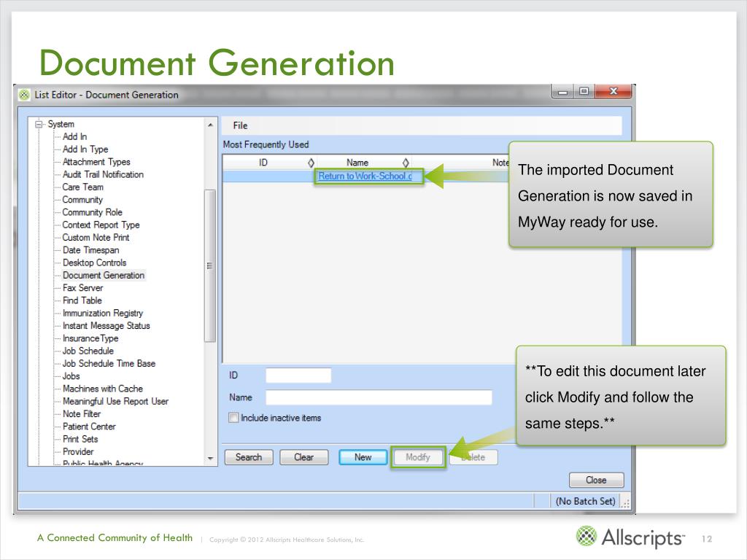Open Desktop Controls list
This screenshot has height=560, width=747.
[x=94, y=262]
